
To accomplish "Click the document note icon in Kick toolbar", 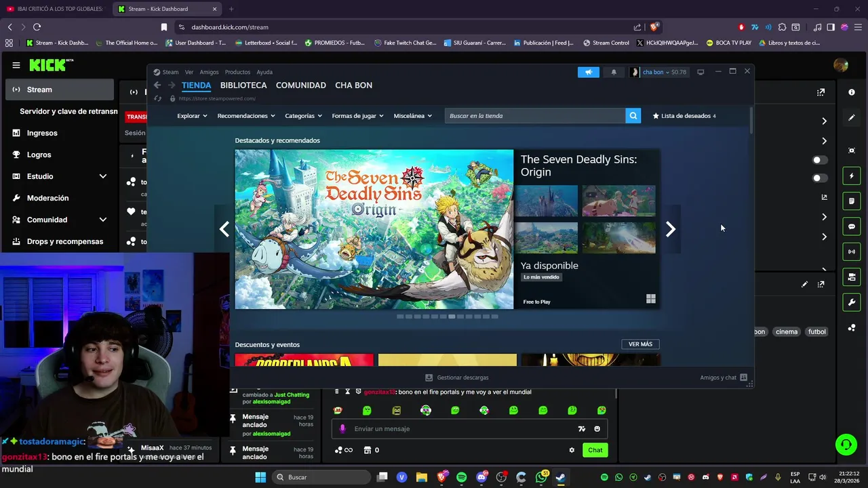I will (x=852, y=201).
